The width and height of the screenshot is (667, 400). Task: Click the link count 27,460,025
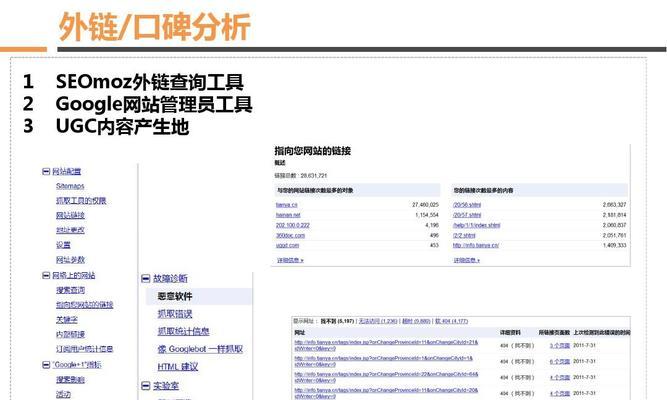pyautogui.click(x=425, y=205)
